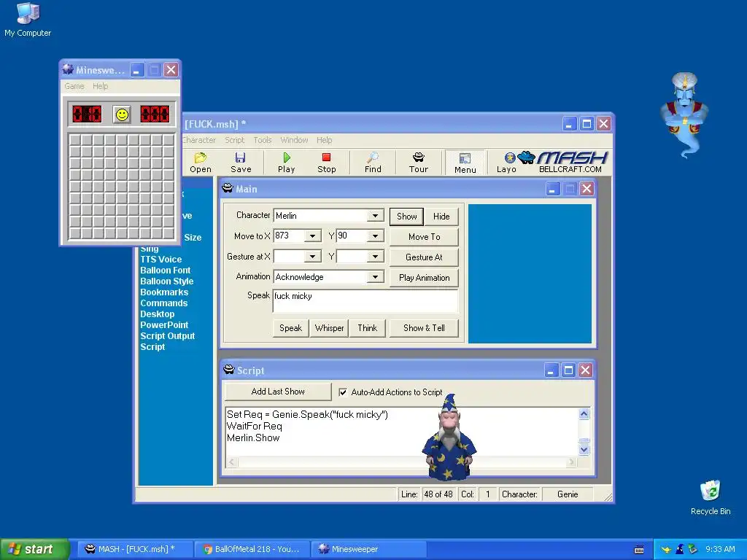This screenshot has height=560, width=747.
Task: Open the Windows Start button
Action: (x=34, y=549)
